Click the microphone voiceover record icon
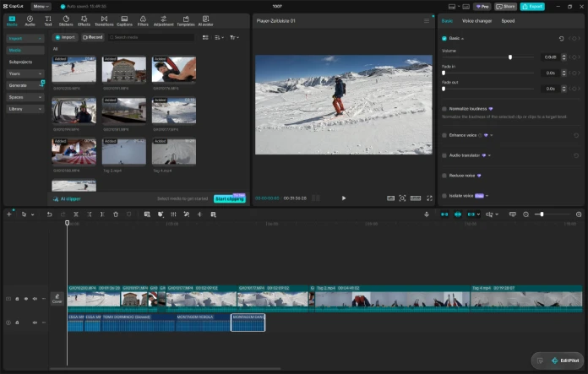This screenshot has width=588, height=374. [x=427, y=214]
